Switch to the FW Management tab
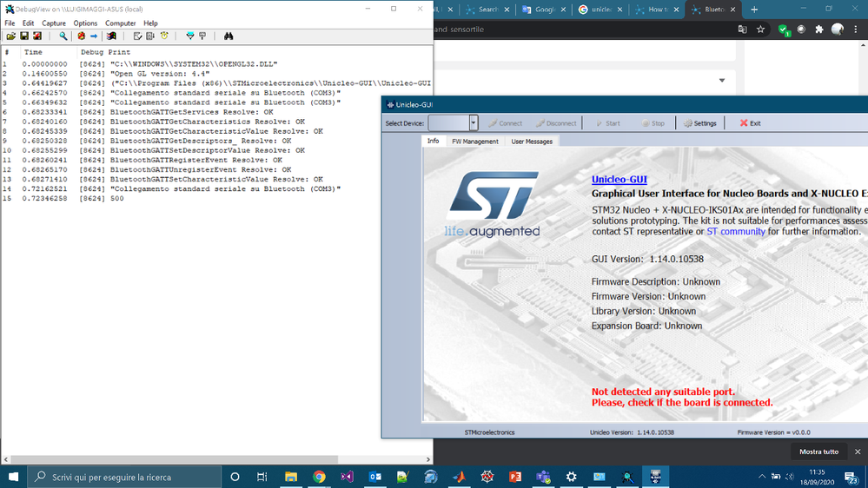868x488 pixels. pyautogui.click(x=475, y=142)
